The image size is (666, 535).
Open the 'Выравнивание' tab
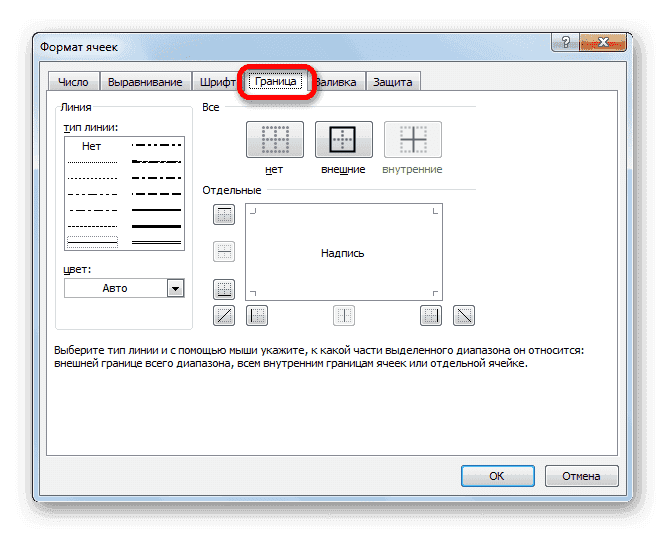click(x=146, y=82)
